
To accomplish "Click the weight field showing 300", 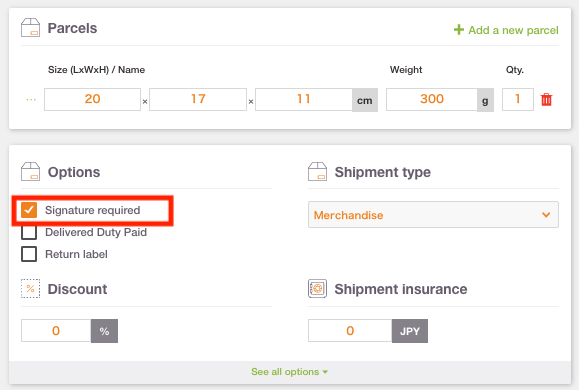I will [432, 99].
